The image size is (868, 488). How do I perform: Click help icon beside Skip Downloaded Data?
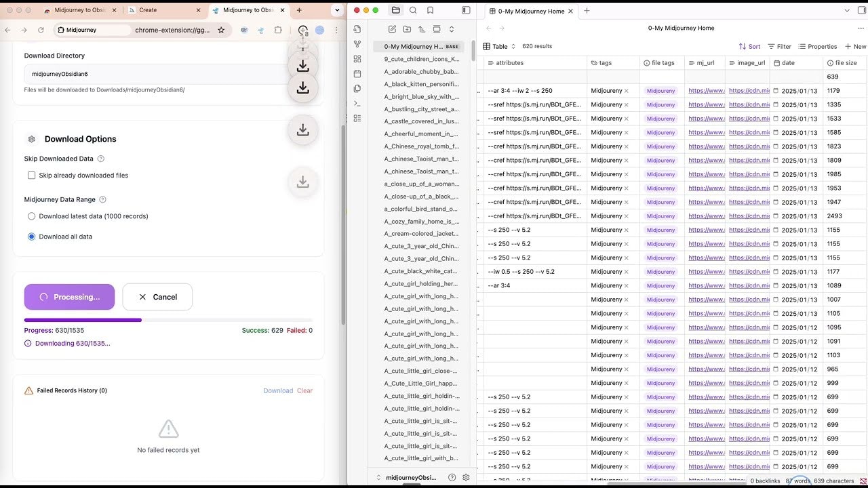tap(101, 159)
